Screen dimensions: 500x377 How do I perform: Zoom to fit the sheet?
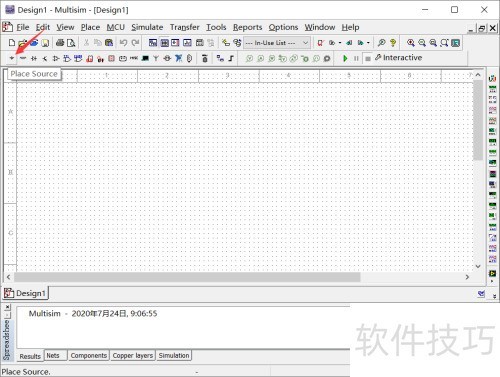pos(444,43)
